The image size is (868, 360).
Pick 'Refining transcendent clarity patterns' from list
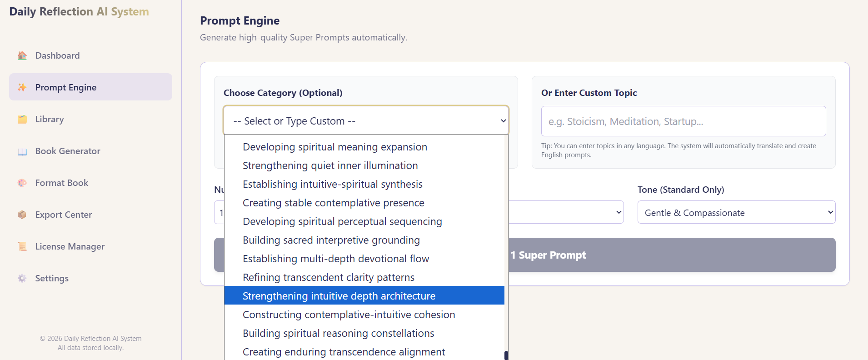(x=329, y=277)
